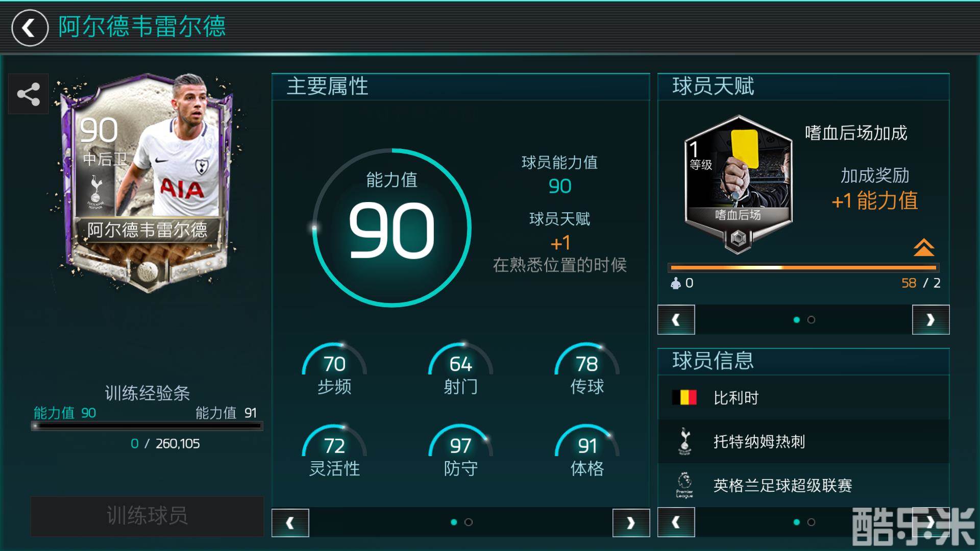Click the 训练经验条 progress bar
The image size is (980, 551).
147,425
